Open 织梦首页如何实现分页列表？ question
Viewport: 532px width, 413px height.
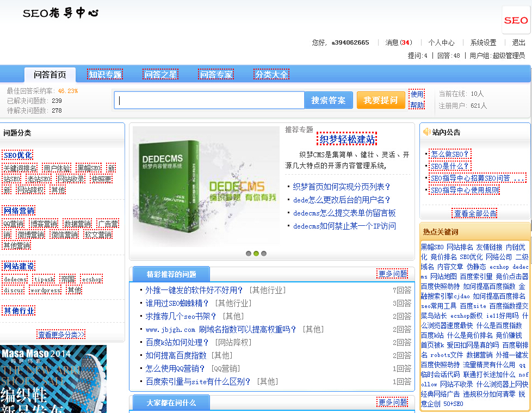[342, 187]
